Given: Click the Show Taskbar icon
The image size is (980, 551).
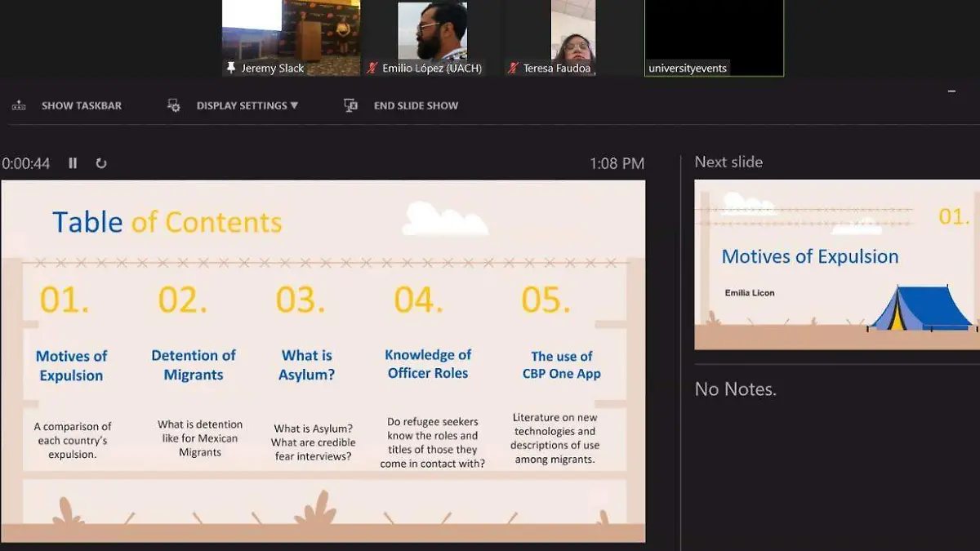Looking at the screenshot, I should point(19,105).
